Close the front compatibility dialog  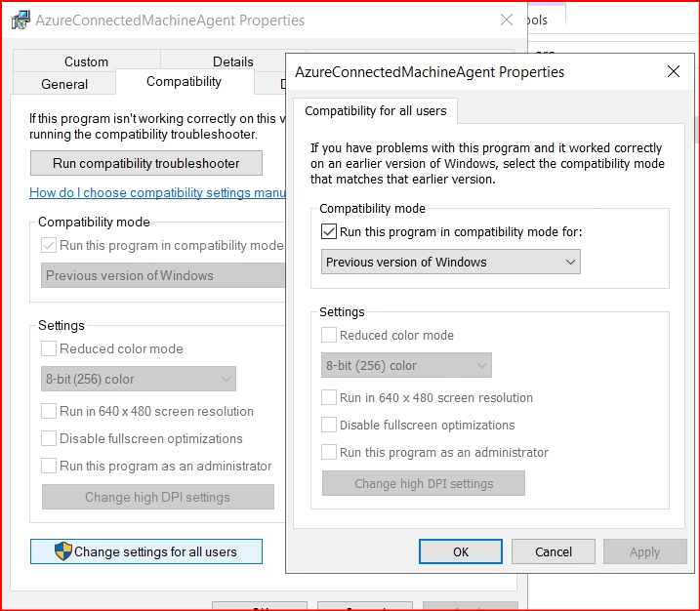[674, 71]
